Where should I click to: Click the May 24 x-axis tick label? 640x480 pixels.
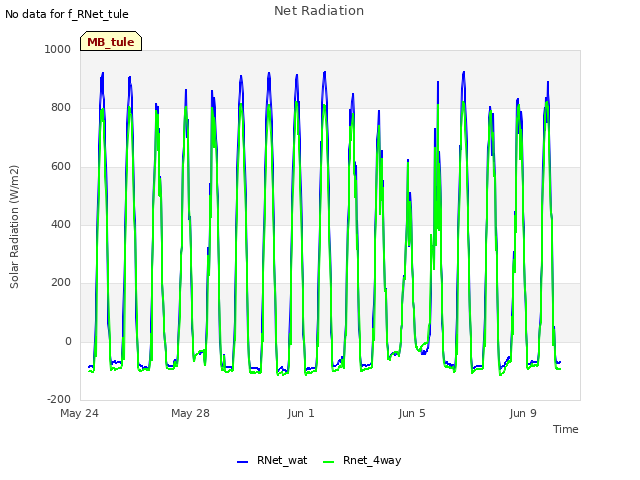79,413
